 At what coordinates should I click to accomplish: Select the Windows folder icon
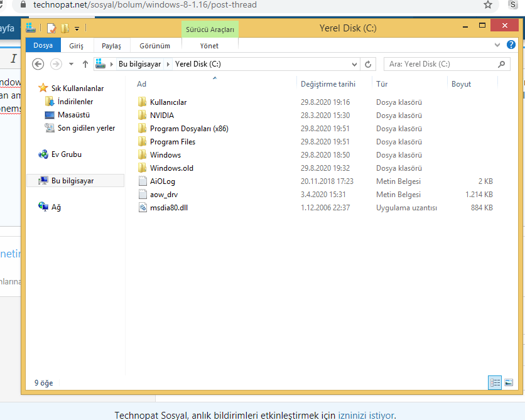(x=143, y=154)
